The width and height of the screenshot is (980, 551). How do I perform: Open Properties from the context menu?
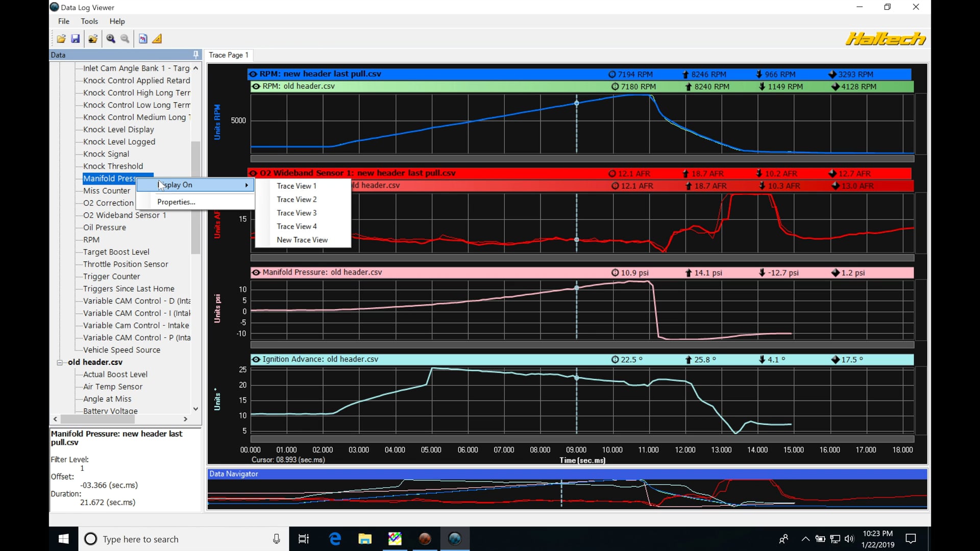[176, 202]
